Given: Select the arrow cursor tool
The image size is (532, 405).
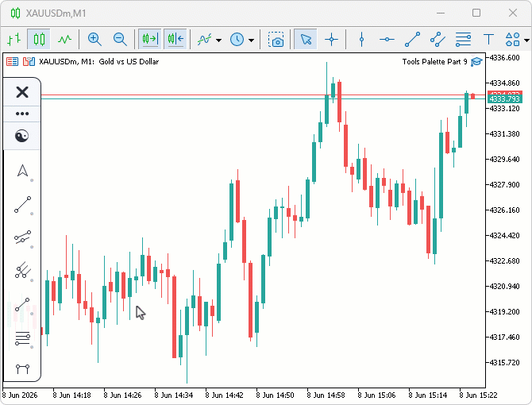Looking at the screenshot, I should click(306, 40).
